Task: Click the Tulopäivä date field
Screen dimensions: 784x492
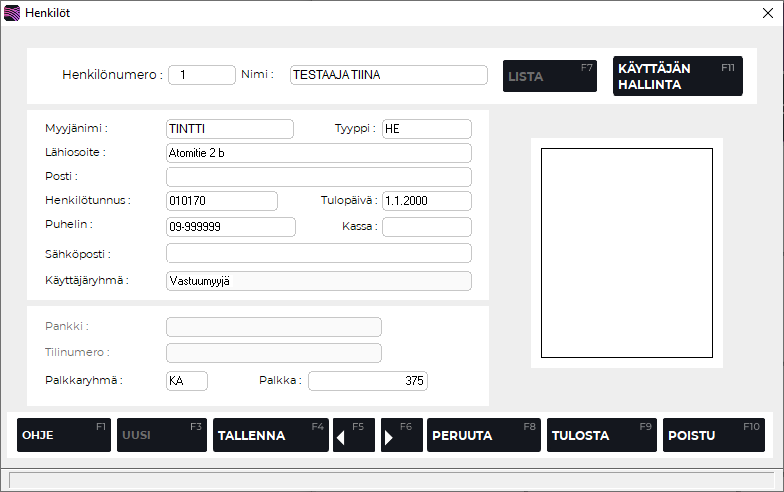Action: (x=426, y=201)
